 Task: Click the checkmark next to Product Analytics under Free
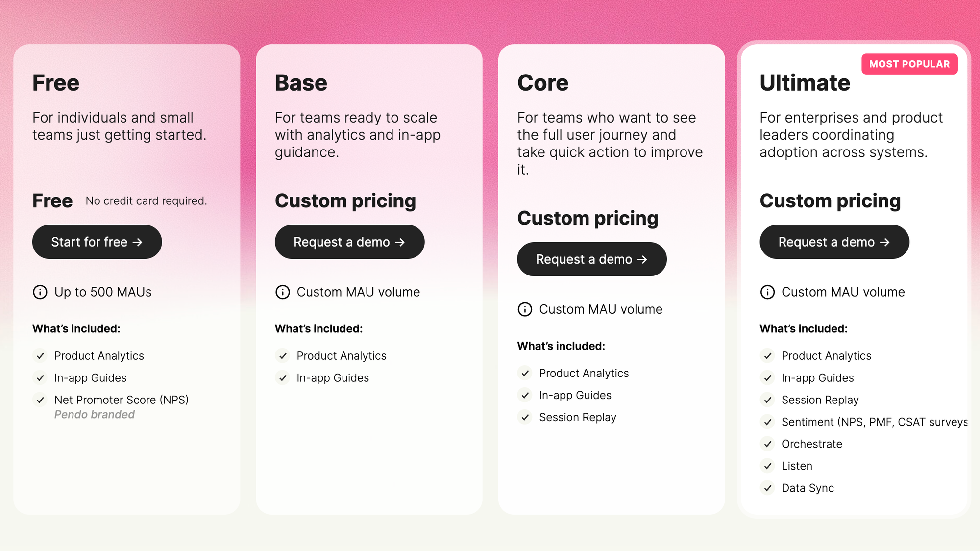pyautogui.click(x=41, y=355)
